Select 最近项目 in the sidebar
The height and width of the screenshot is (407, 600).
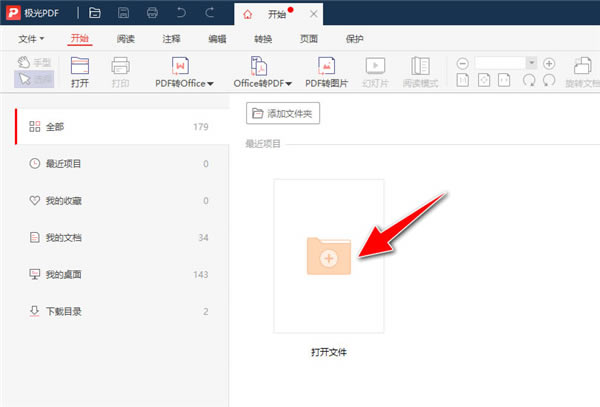pos(122,164)
